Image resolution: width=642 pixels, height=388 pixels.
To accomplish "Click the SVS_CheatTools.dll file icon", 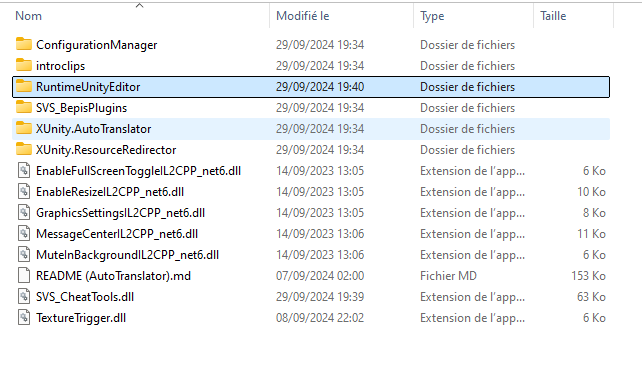I will click(24, 296).
